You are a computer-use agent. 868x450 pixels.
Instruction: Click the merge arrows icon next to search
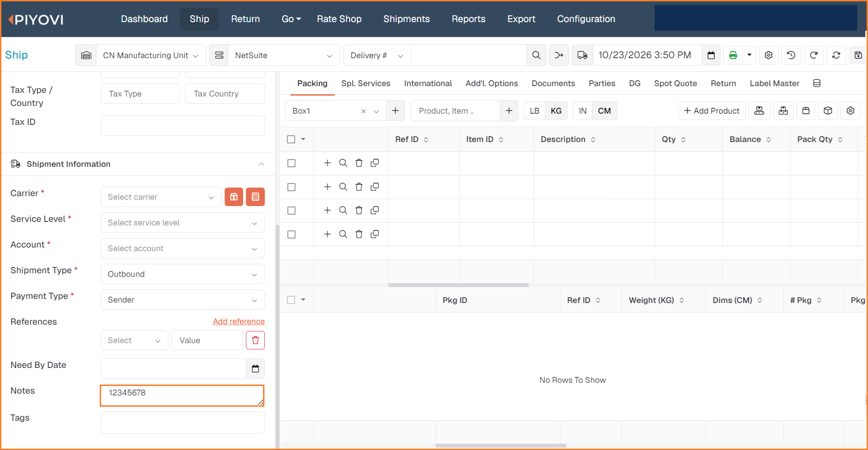(x=559, y=55)
